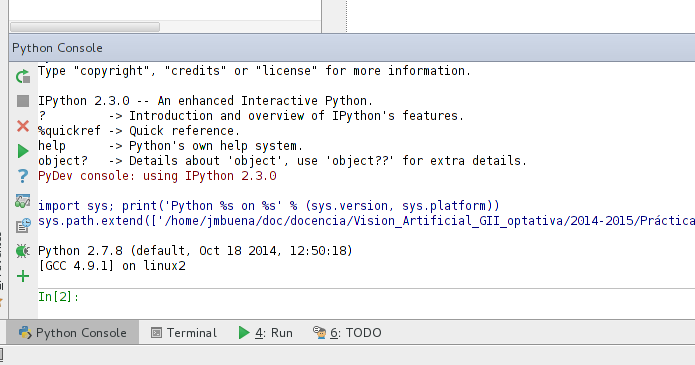This screenshot has height=365, width=695.
Task: Click 'Type "copyright", "credits"' line
Action: tap(254, 71)
